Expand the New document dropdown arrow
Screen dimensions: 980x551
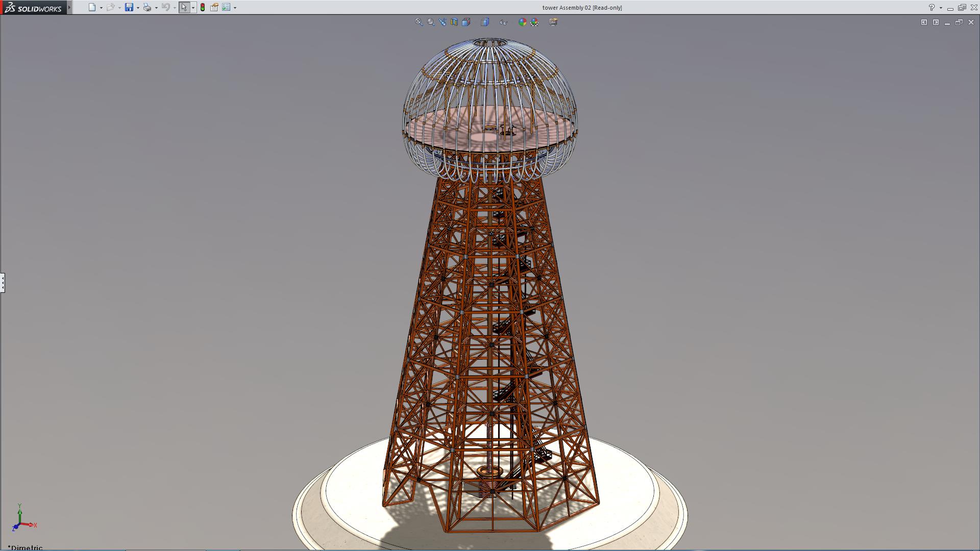[101, 8]
